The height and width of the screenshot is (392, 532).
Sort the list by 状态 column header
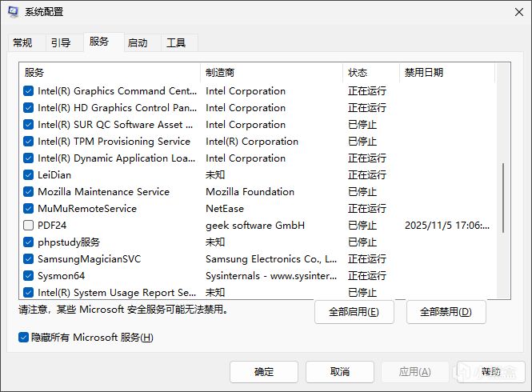click(x=370, y=73)
